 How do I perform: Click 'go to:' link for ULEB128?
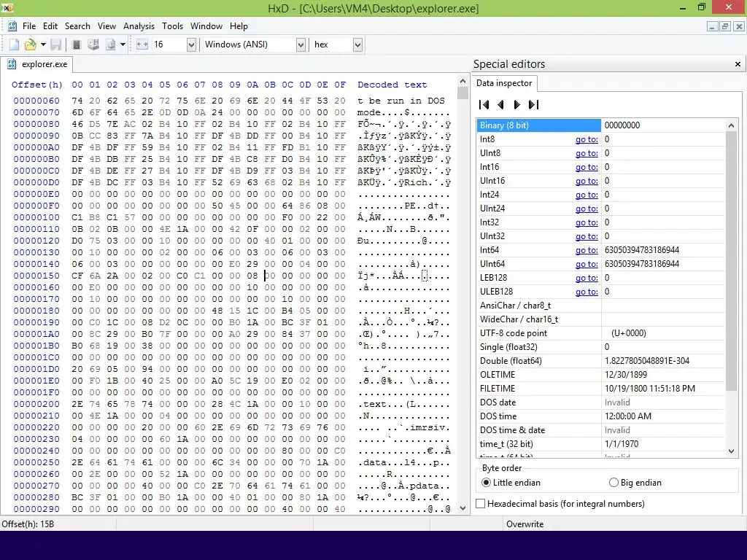coord(587,292)
